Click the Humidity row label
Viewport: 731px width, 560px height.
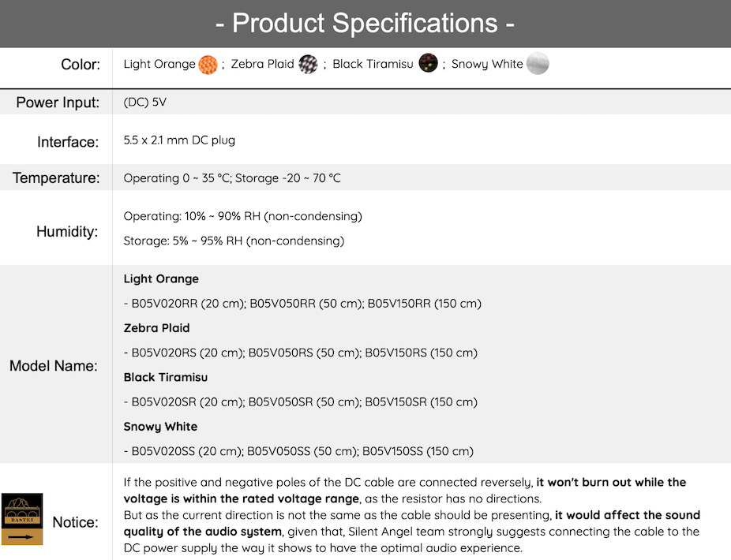[67, 232]
